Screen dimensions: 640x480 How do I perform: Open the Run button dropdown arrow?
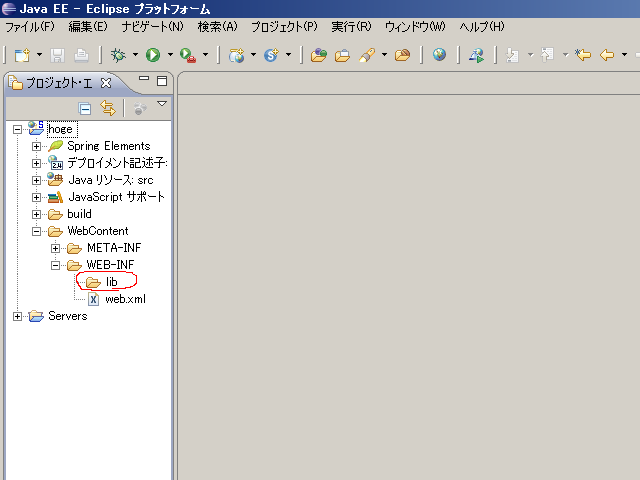[x=170, y=55]
